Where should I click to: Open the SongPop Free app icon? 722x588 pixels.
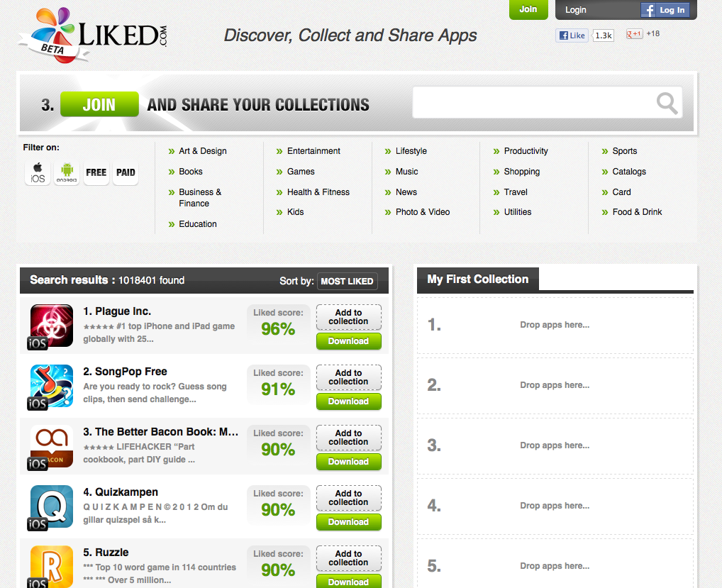coord(51,386)
